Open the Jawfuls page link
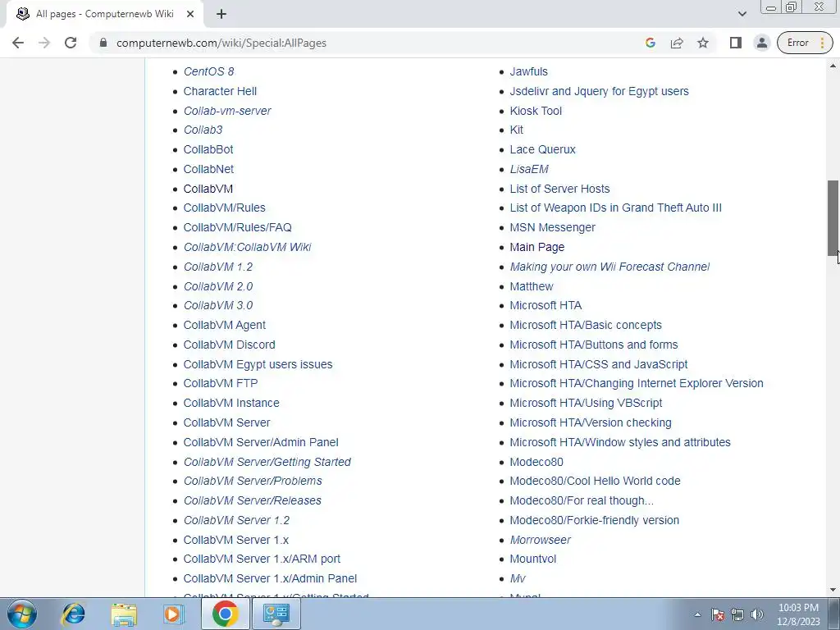 point(529,71)
